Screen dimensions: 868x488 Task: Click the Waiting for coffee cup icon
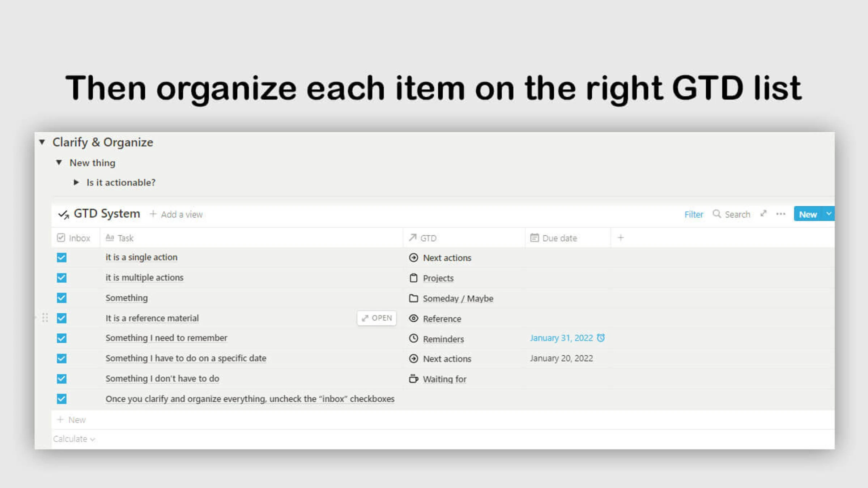pos(413,379)
